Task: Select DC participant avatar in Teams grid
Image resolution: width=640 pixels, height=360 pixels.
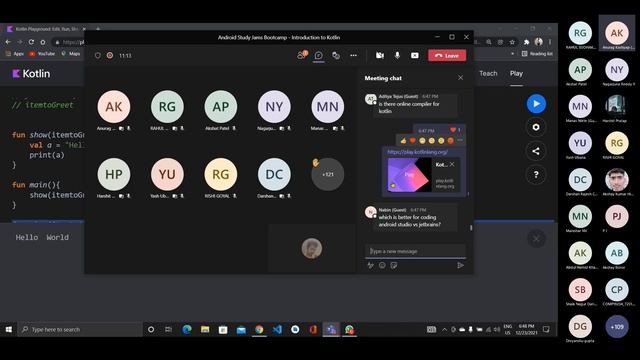Action: point(274,174)
